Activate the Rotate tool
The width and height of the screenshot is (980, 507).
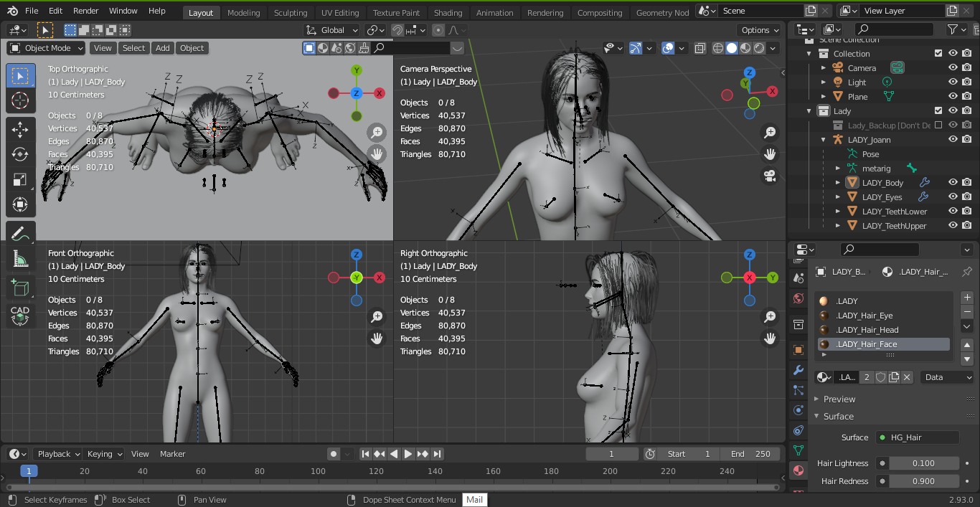coord(20,154)
